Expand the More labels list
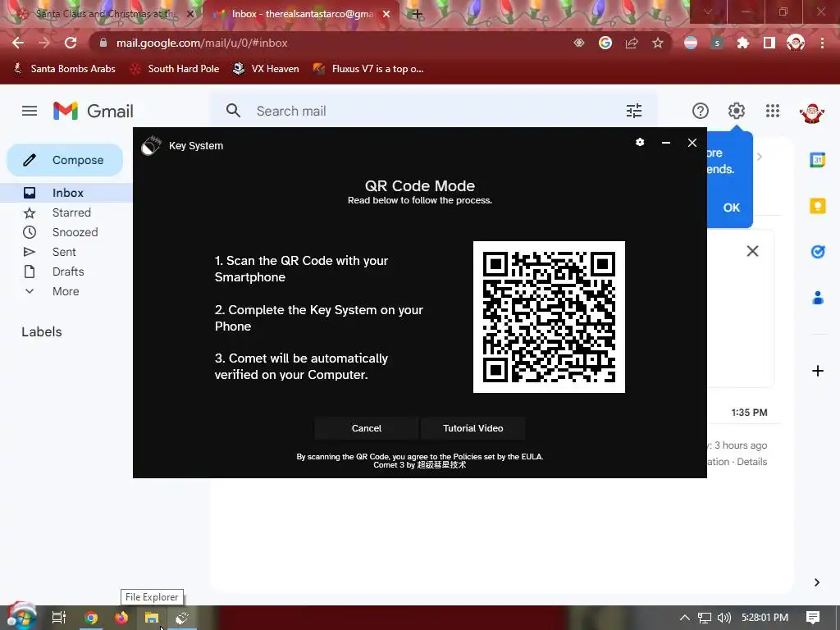The width and height of the screenshot is (840, 630). 66,291
